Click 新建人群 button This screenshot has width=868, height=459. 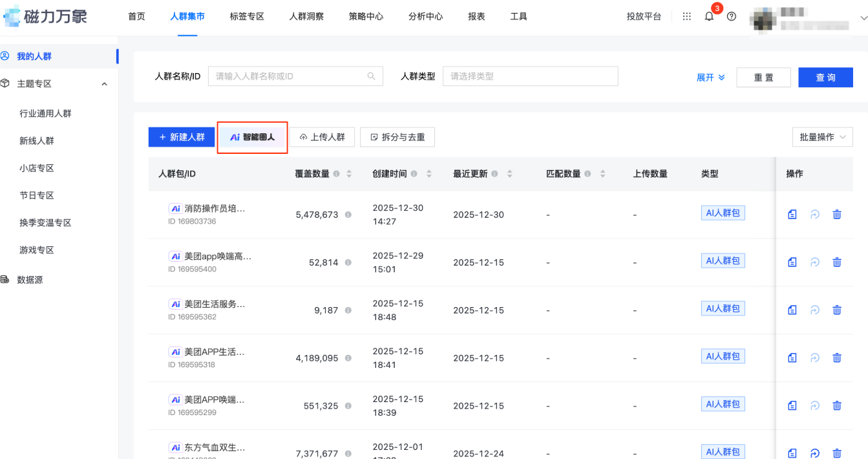pos(182,137)
